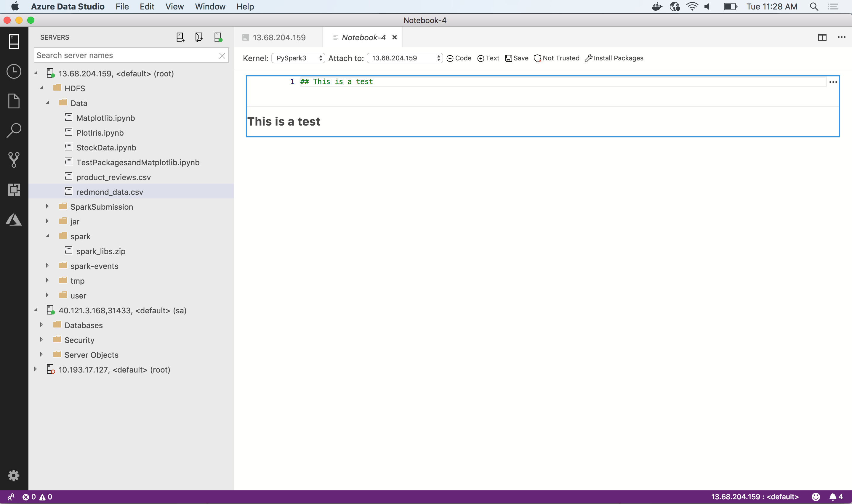This screenshot has height=504, width=852.
Task: Toggle the split editor layout icon
Action: click(822, 37)
